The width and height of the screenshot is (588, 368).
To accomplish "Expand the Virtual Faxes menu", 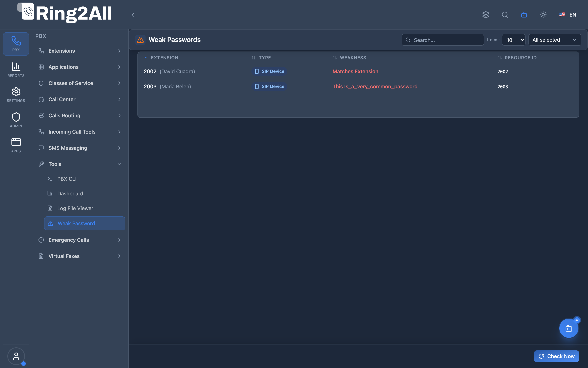I will 80,256.
